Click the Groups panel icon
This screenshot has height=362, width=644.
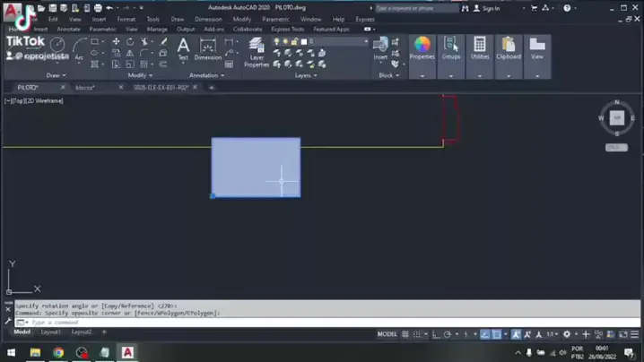coord(451,48)
